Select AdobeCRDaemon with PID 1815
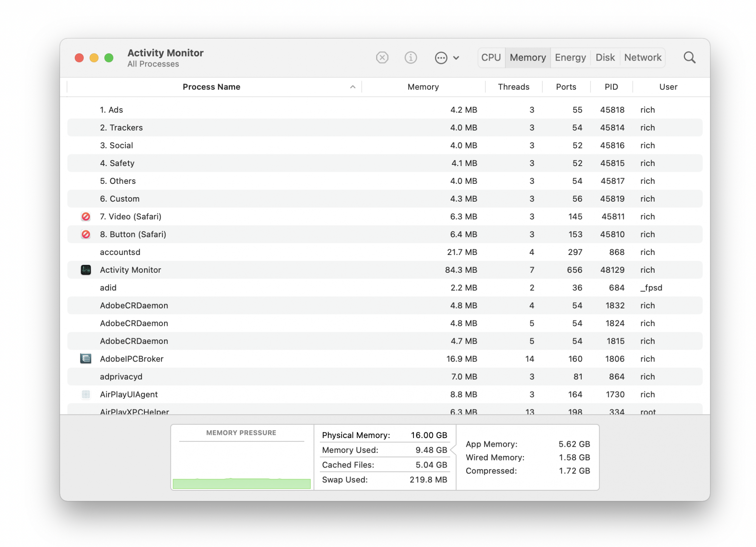756x547 pixels. pos(385,341)
